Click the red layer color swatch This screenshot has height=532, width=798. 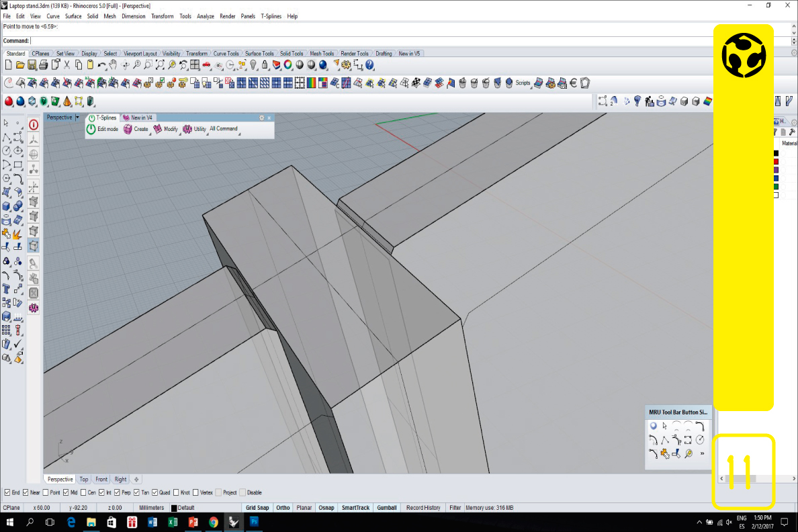click(x=776, y=161)
